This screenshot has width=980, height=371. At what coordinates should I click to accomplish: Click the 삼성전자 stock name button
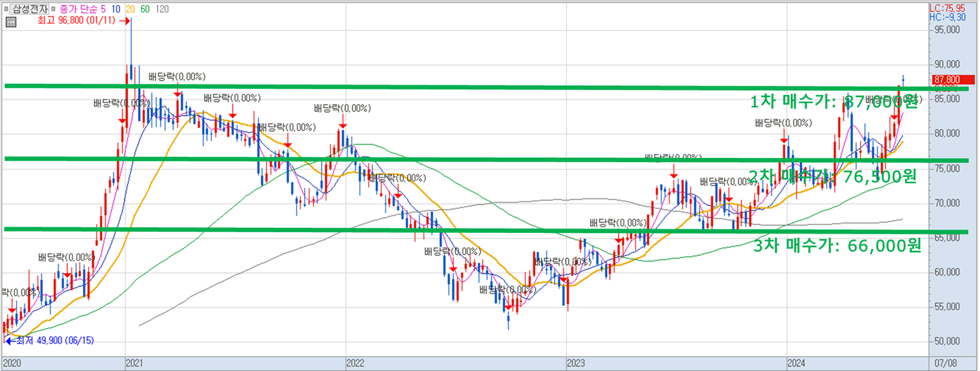pyautogui.click(x=29, y=9)
